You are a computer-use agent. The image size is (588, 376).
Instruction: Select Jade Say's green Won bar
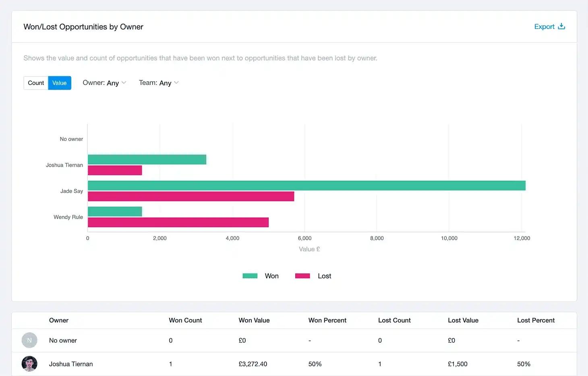306,186
